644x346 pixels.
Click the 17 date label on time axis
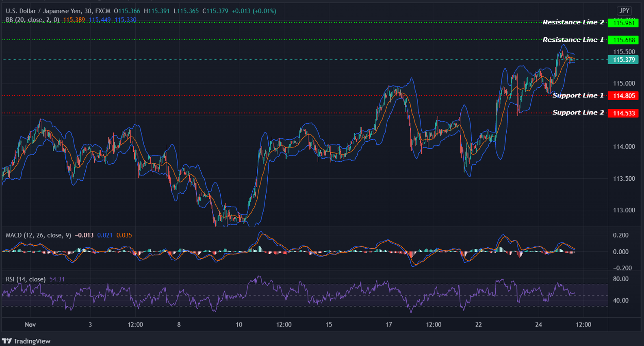pos(389,324)
